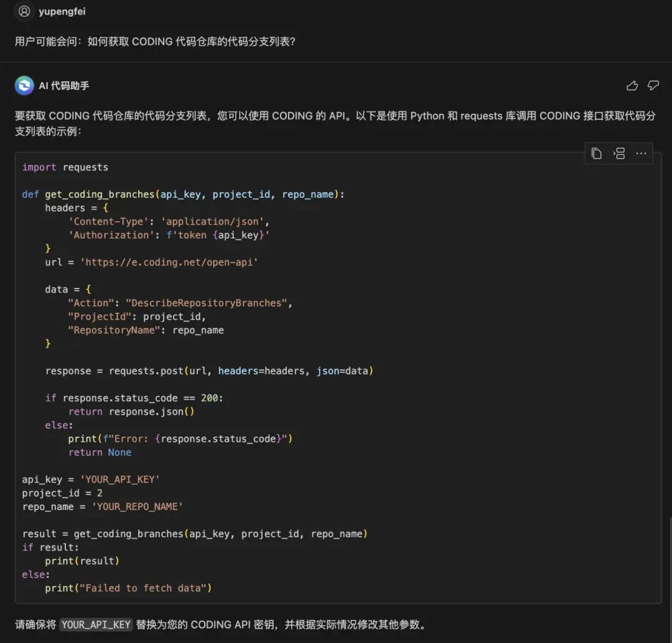The width and height of the screenshot is (672, 643).
Task: Click the inline YOUR_API_KEY code tag below
Action: pos(96,624)
